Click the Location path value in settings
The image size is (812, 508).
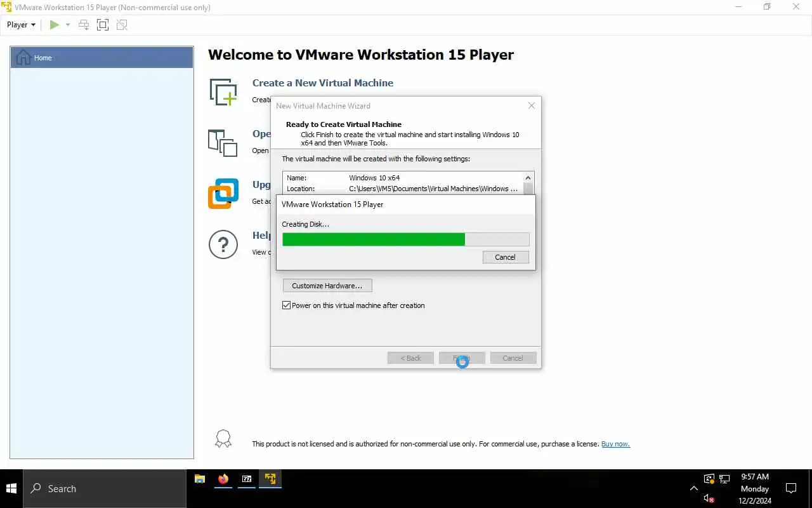pos(433,189)
